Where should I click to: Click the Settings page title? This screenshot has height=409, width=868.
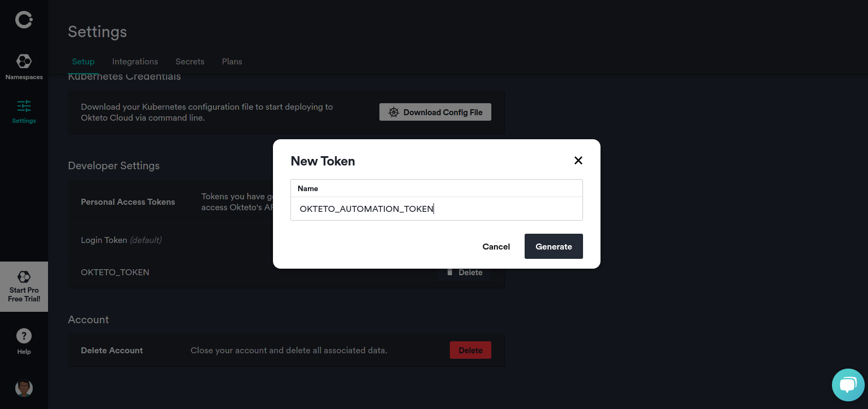click(x=97, y=32)
